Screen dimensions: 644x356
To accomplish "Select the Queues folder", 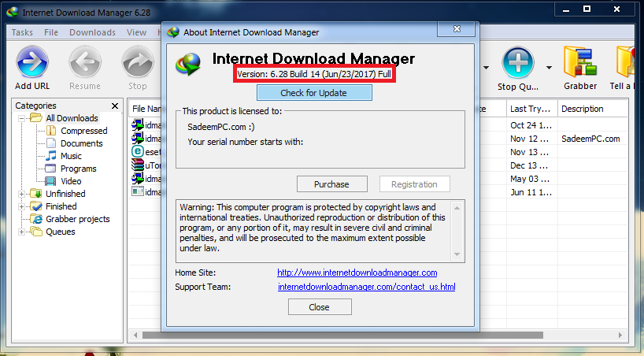I will click(x=60, y=232).
